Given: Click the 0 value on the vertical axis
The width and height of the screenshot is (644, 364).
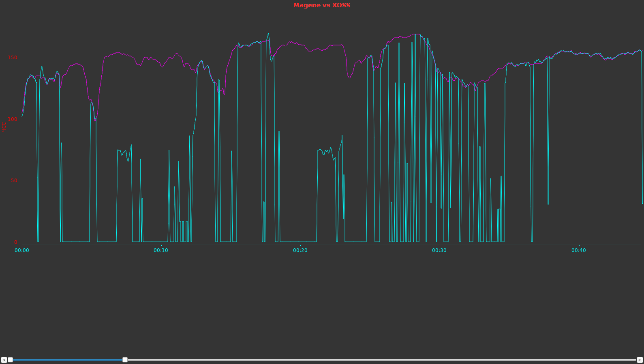Looking at the screenshot, I should [x=16, y=242].
